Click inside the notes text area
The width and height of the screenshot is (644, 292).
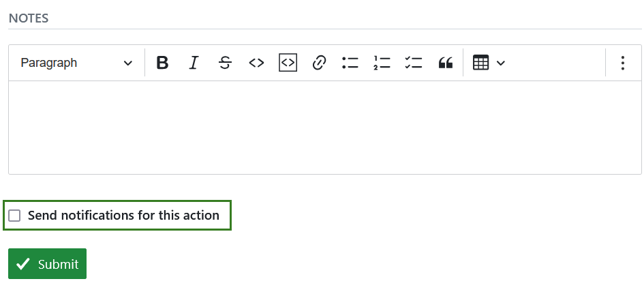pyautogui.click(x=324, y=128)
